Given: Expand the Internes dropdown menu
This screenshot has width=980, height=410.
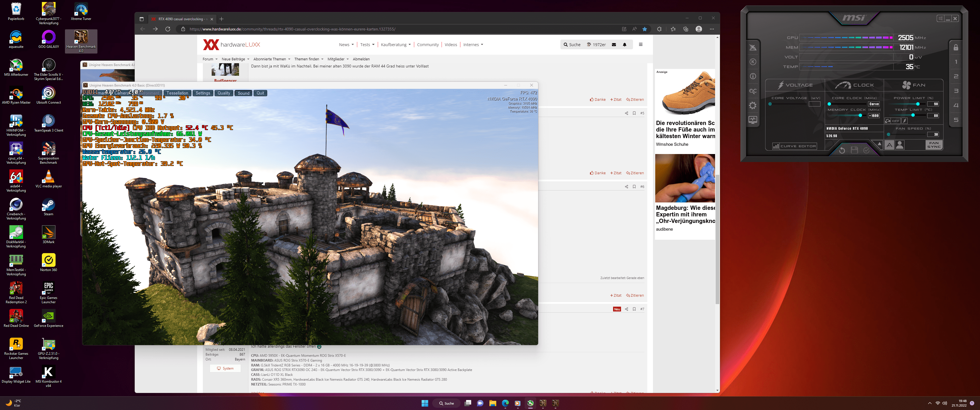Looking at the screenshot, I should click(473, 44).
